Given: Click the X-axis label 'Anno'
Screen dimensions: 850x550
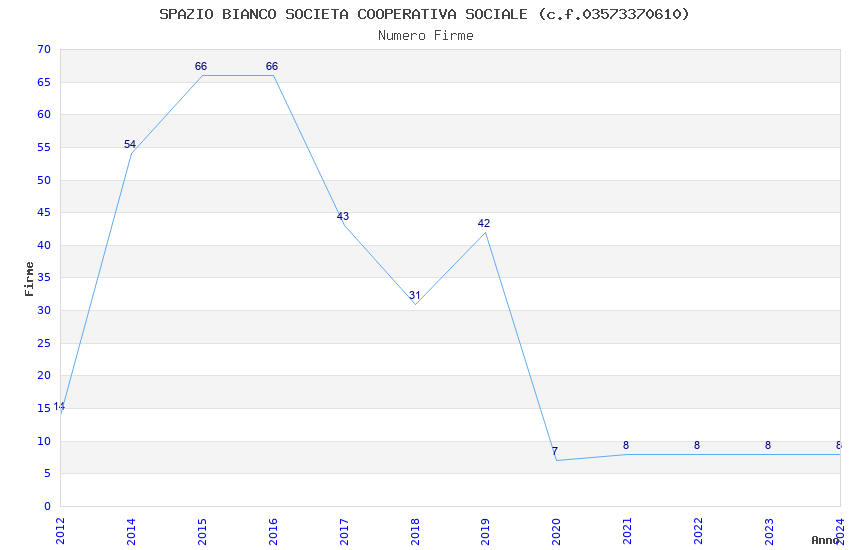Looking at the screenshot, I should point(825,540).
